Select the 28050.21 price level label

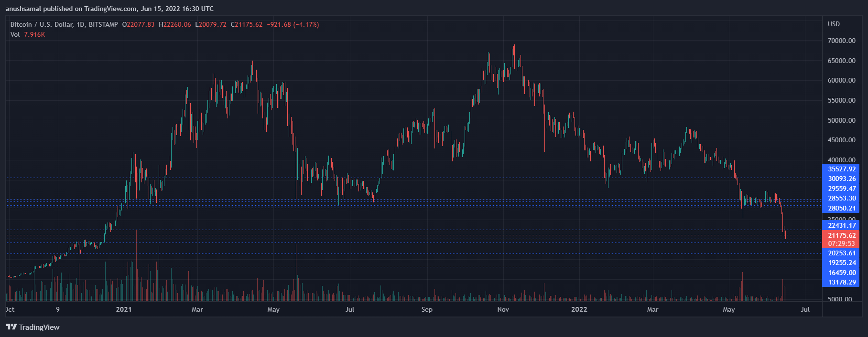click(x=841, y=208)
